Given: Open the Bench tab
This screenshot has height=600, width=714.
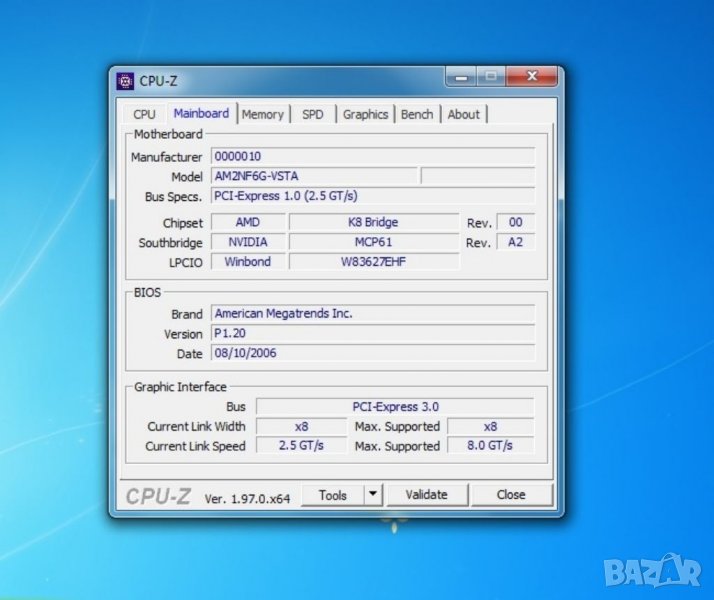Looking at the screenshot, I should (x=417, y=114).
